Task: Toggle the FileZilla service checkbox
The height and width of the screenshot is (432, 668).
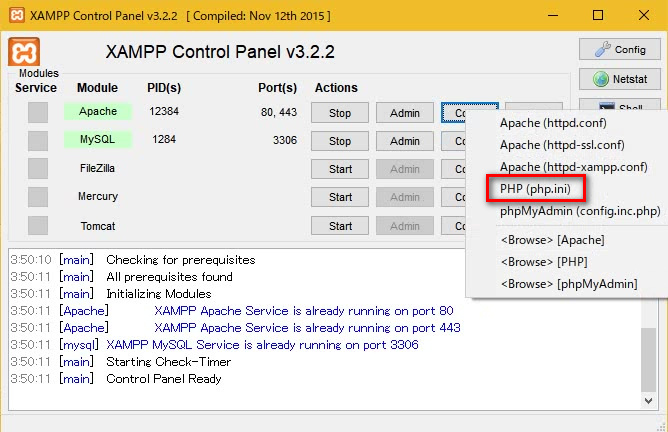Action: tap(37, 168)
